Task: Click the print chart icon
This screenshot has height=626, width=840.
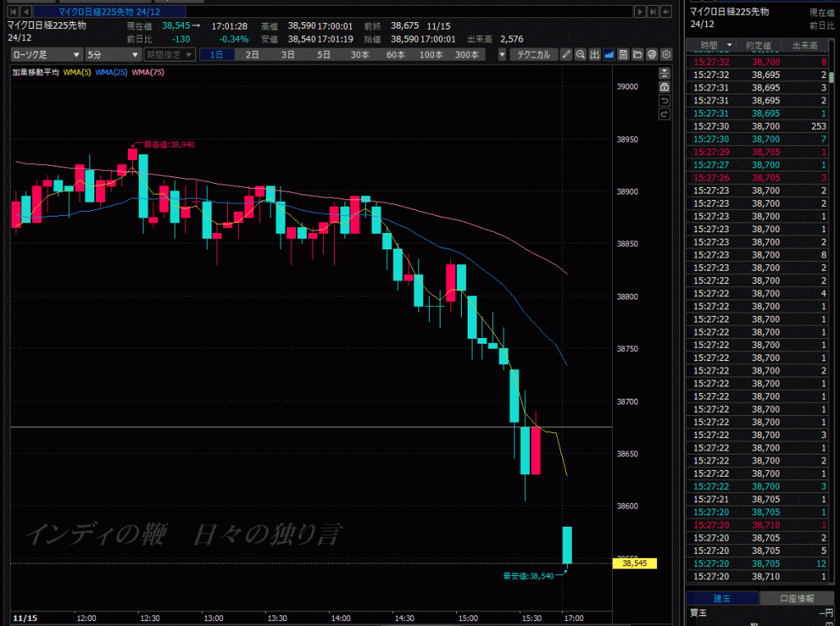Action: point(651,55)
